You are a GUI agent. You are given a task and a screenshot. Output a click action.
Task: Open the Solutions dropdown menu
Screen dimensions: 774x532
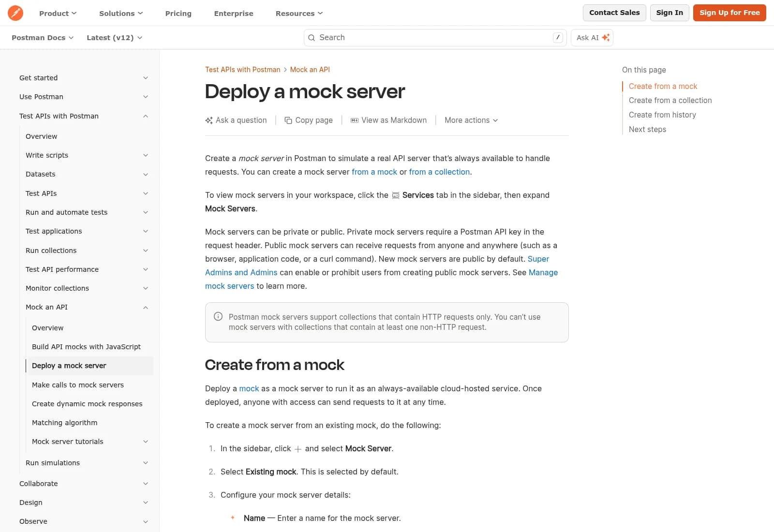[x=121, y=13]
